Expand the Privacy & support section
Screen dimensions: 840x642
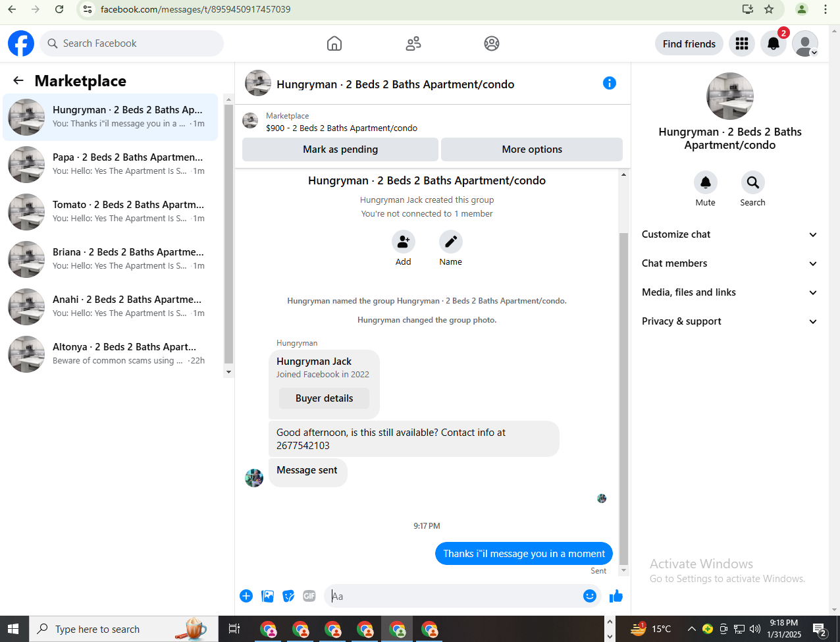pos(730,321)
